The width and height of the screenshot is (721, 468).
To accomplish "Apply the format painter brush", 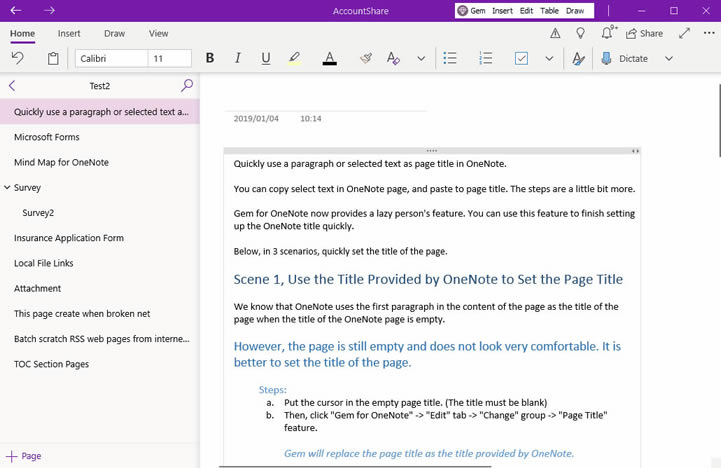I will pyautogui.click(x=366, y=59).
